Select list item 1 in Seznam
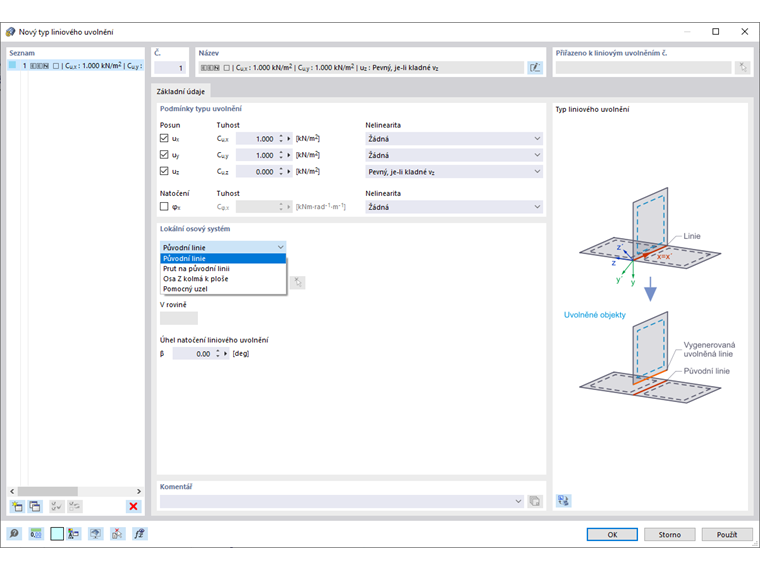The width and height of the screenshot is (760, 570). 76,65
